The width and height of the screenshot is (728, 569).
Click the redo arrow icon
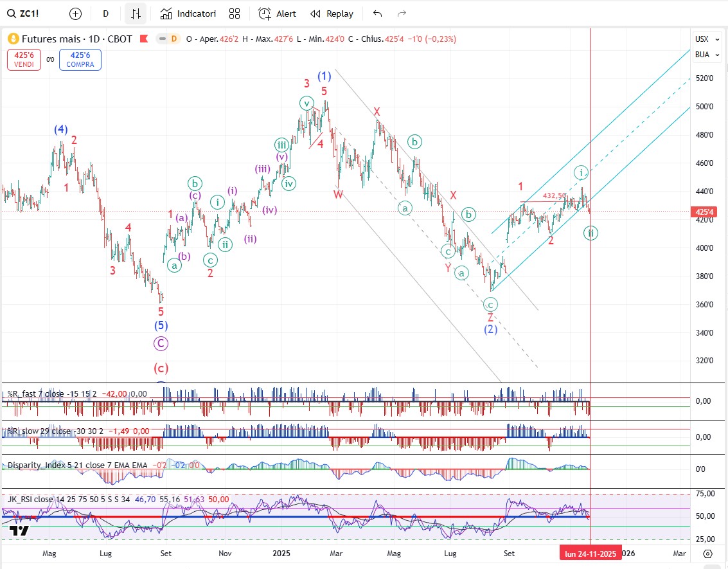click(x=402, y=14)
